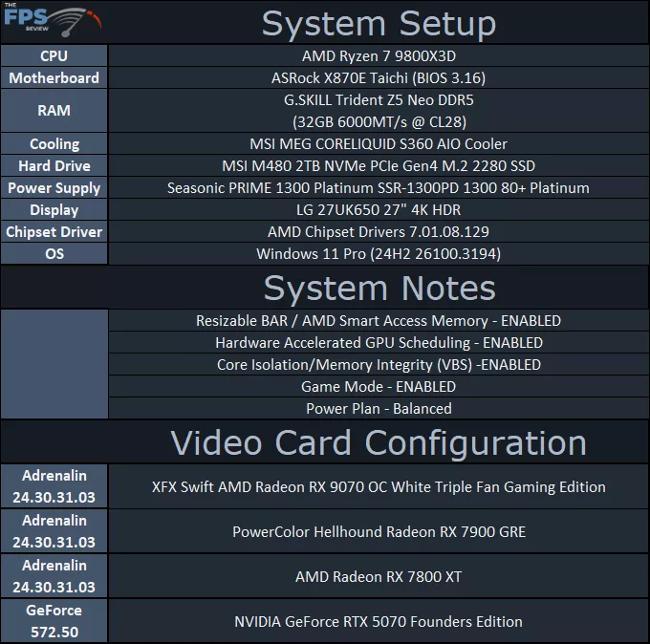The image size is (650, 644).
Task: Click the 'RAM' row label
Action: pyautogui.click(x=54, y=111)
